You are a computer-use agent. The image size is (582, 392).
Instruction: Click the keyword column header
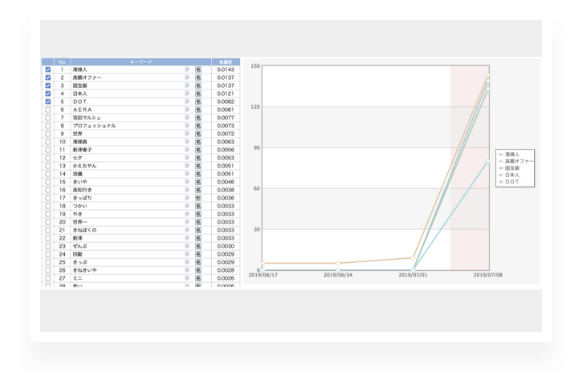click(x=141, y=62)
